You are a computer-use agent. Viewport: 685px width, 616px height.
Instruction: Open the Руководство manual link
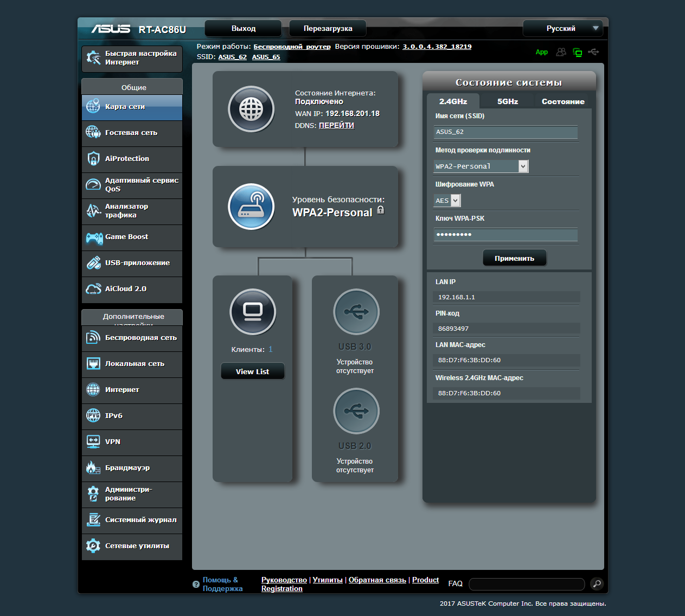click(284, 580)
